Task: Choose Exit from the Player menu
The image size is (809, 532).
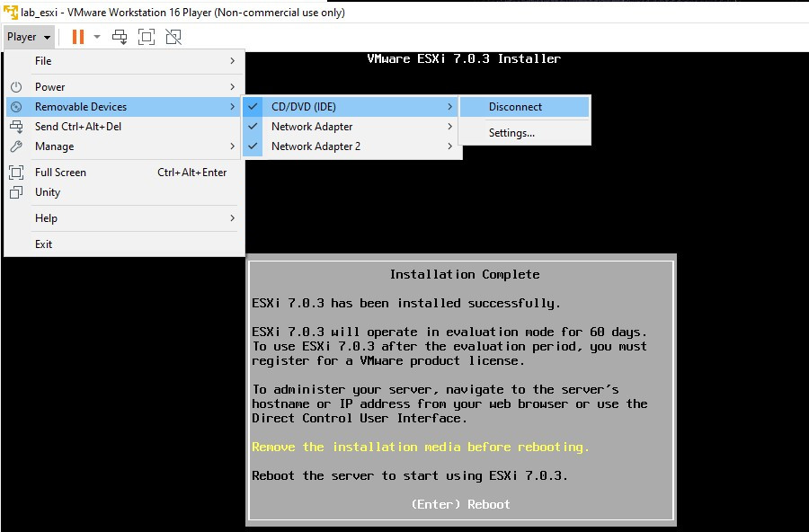Action: click(x=124, y=244)
